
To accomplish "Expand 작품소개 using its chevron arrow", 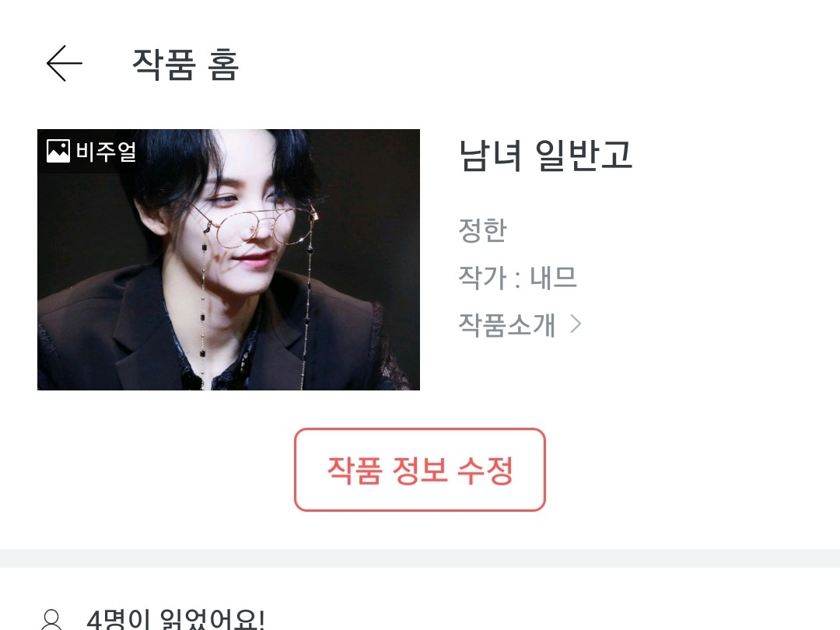I will coord(576,324).
